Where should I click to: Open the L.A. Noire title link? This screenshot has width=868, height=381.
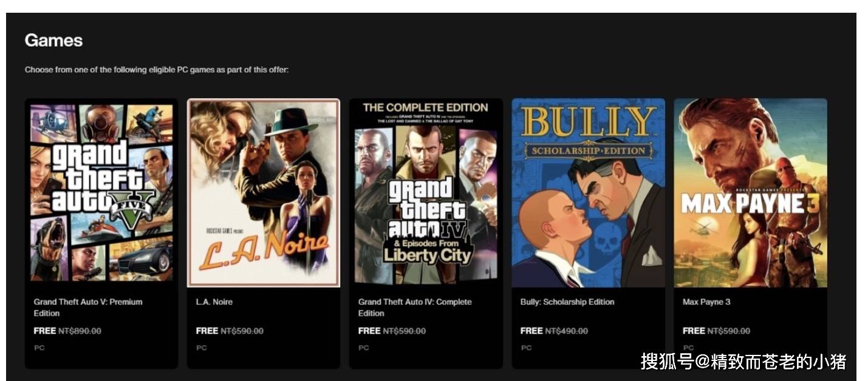click(214, 302)
